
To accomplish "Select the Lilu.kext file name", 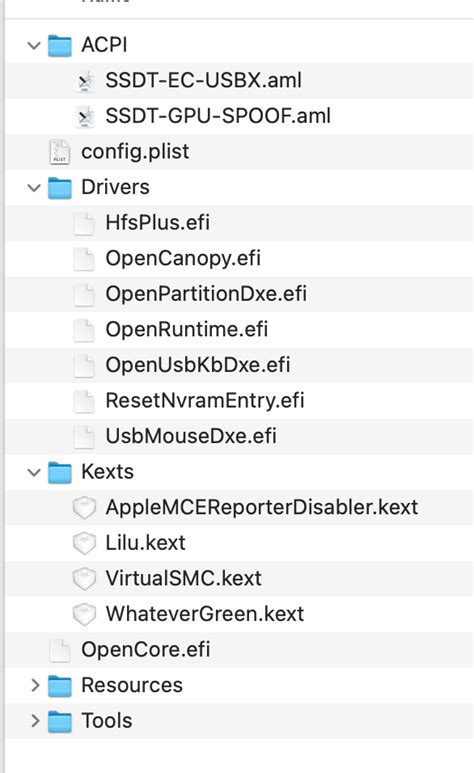I will click(146, 543).
